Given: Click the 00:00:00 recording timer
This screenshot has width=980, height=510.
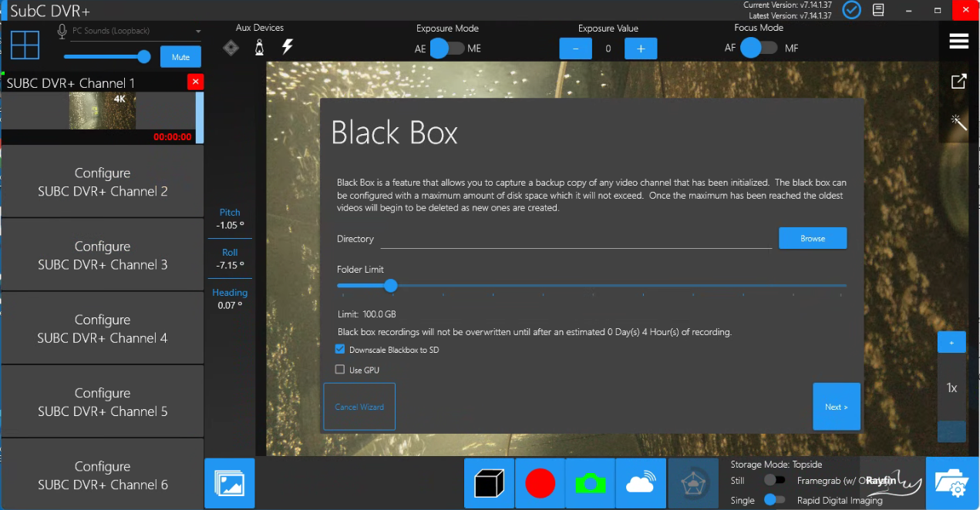Looking at the screenshot, I should [x=173, y=137].
